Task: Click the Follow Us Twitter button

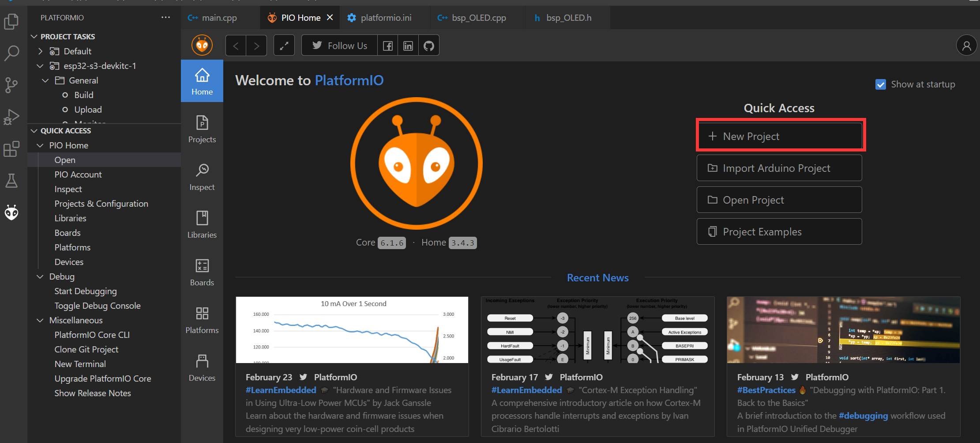Action: pyautogui.click(x=339, y=45)
